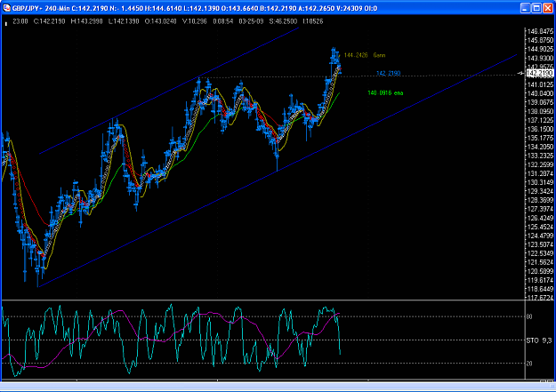This screenshot has height=392, width=556.
Task: Click the 127.3974 price axis label
Action: (540, 209)
